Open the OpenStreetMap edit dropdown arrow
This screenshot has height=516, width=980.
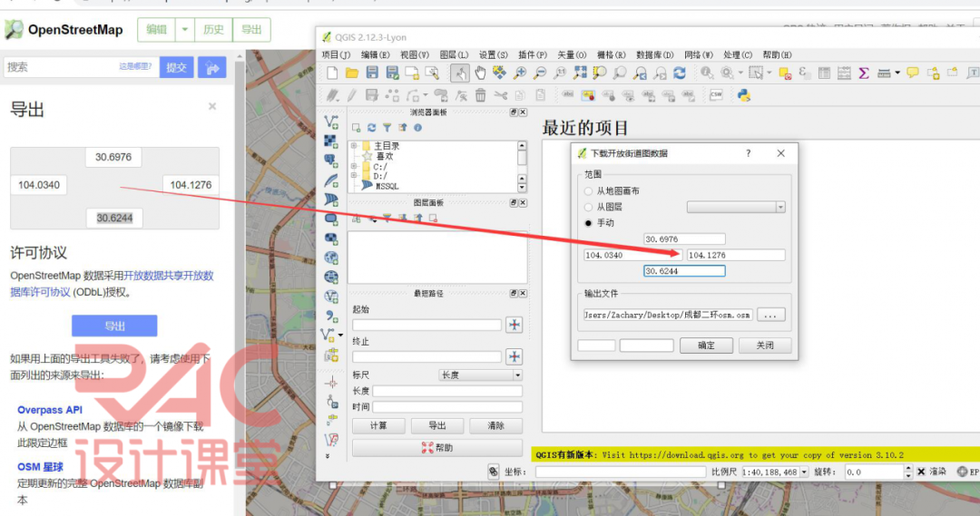pyautogui.click(x=184, y=29)
